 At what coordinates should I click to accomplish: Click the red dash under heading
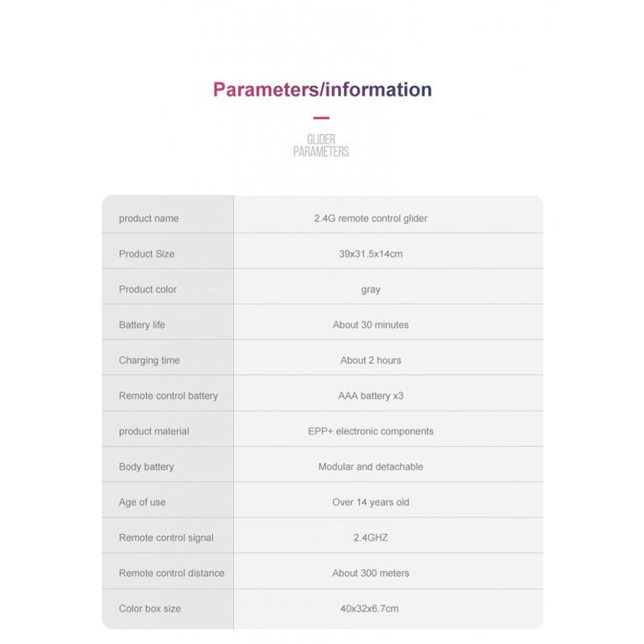click(321, 118)
